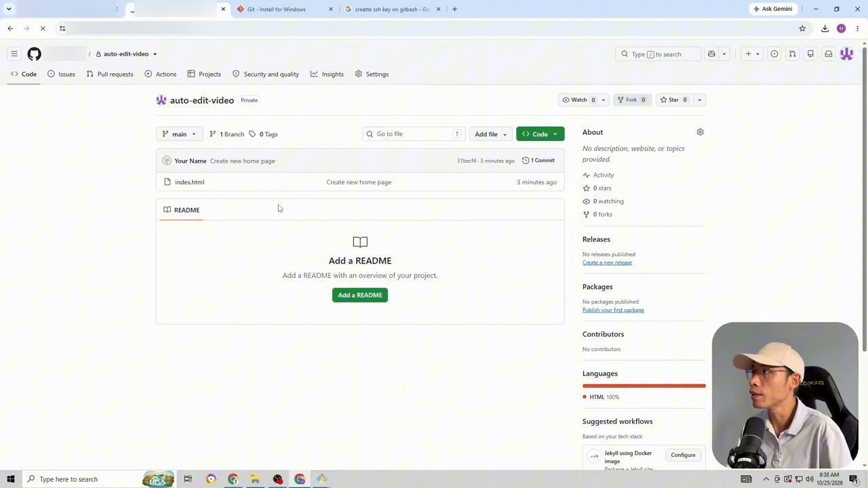This screenshot has width=868, height=488.
Task: View the 1 Branch link
Action: 226,134
